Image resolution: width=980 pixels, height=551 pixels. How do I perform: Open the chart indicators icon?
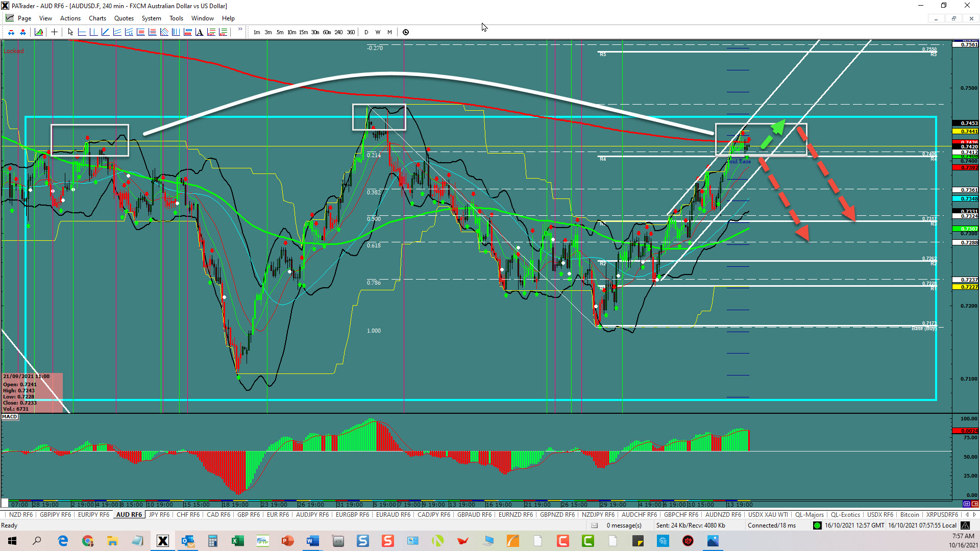(39, 32)
